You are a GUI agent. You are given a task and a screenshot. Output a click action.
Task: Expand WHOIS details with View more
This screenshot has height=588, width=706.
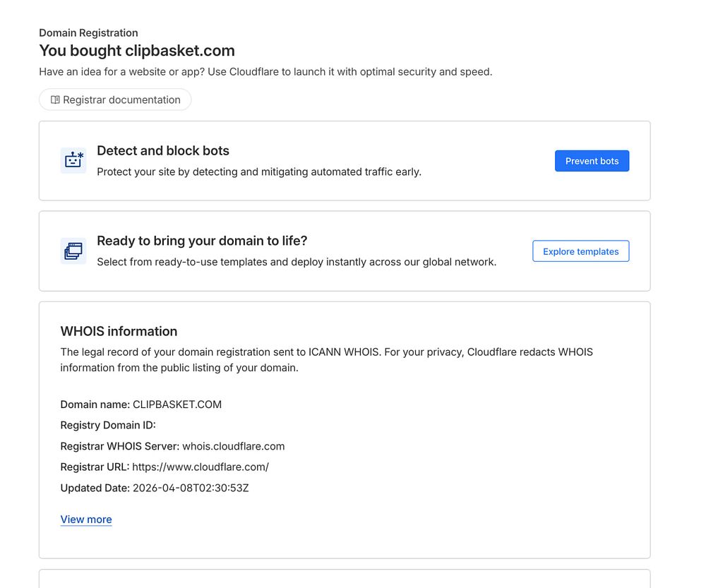pos(86,520)
